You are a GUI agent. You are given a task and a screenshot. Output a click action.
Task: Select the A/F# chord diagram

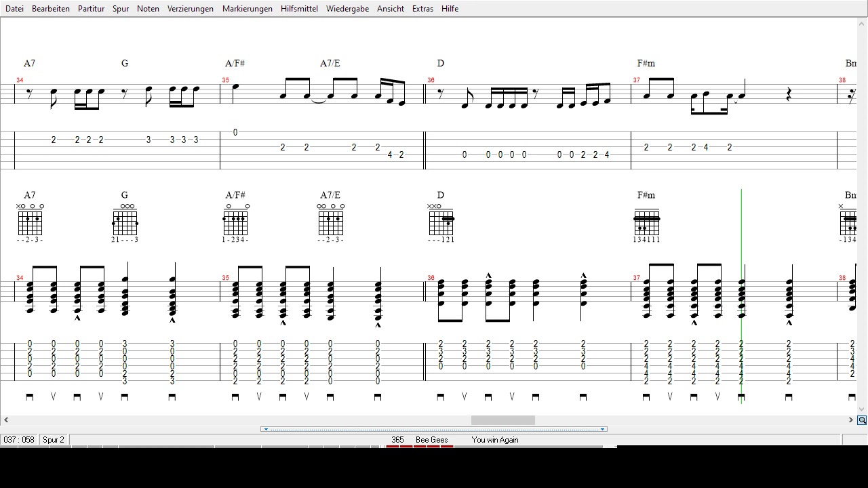235,222
